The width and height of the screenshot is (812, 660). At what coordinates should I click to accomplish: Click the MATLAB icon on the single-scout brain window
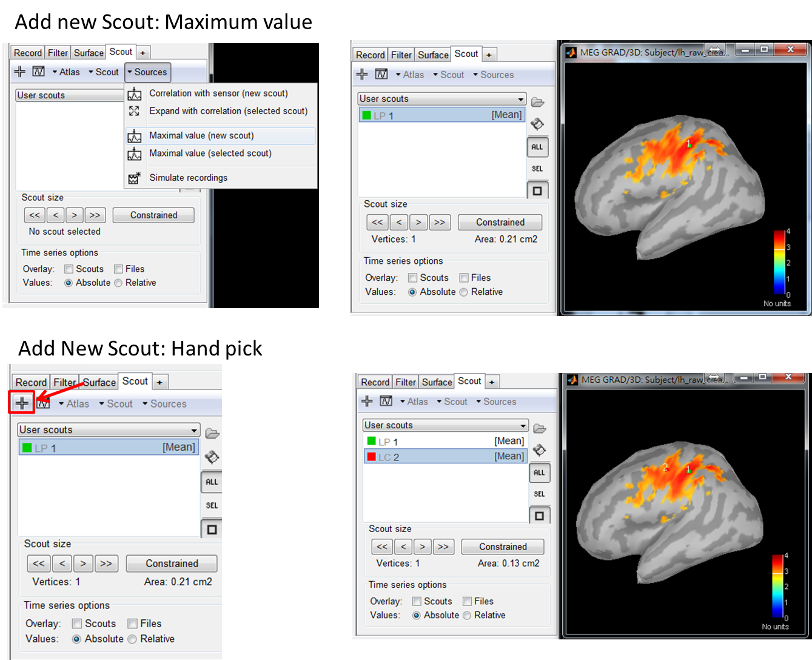(x=571, y=52)
